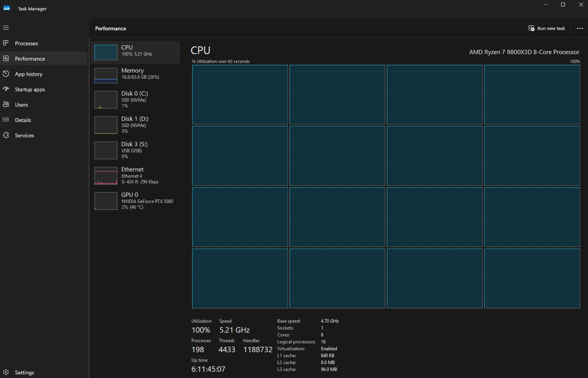588x378 pixels.
Task: Click the Logical processors value 16
Action: [x=323, y=342]
